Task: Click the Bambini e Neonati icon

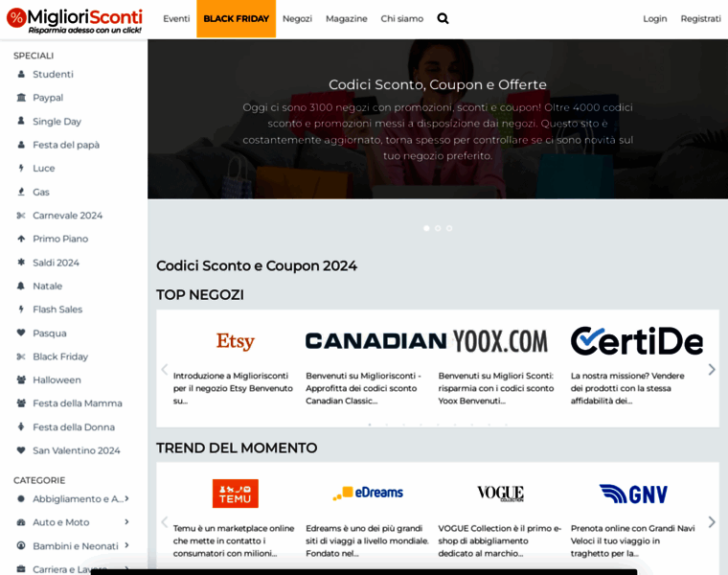Action: point(21,545)
